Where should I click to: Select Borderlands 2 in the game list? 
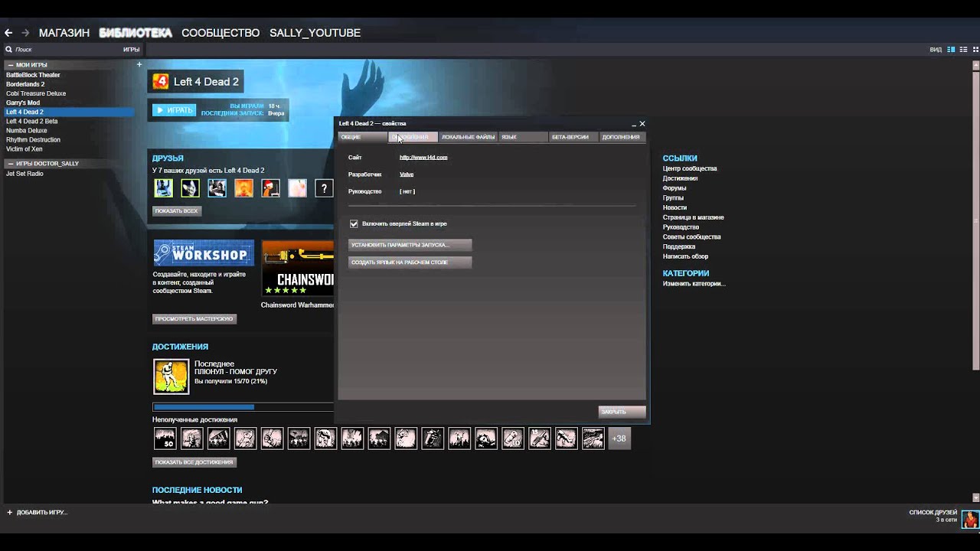(x=25, y=84)
